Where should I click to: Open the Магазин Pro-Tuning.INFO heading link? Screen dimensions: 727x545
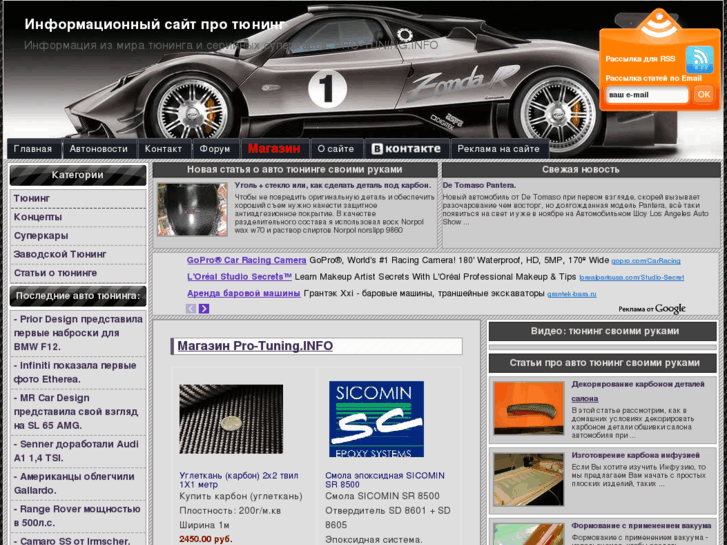pyautogui.click(x=255, y=346)
